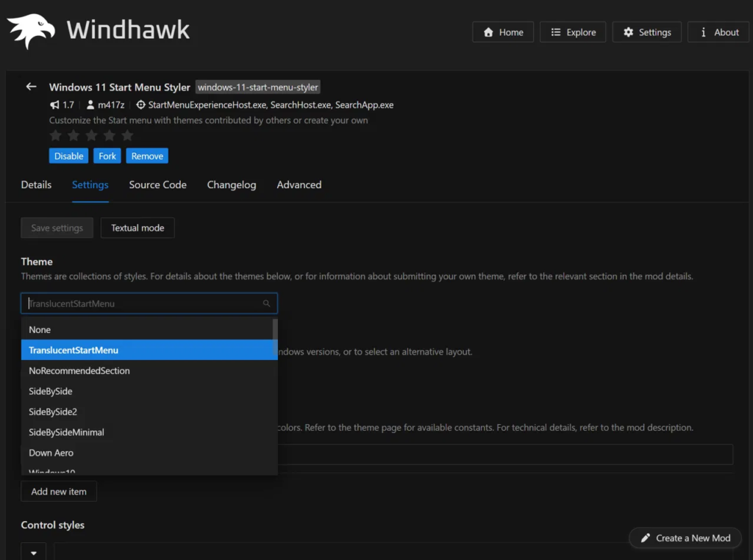Click author name m417z
This screenshot has height=560, width=753.
111,104
